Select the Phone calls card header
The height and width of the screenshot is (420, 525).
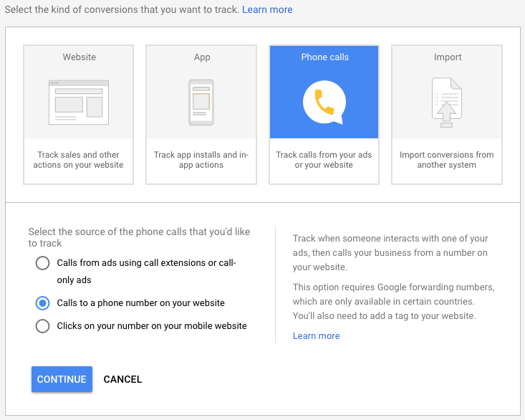[324, 57]
